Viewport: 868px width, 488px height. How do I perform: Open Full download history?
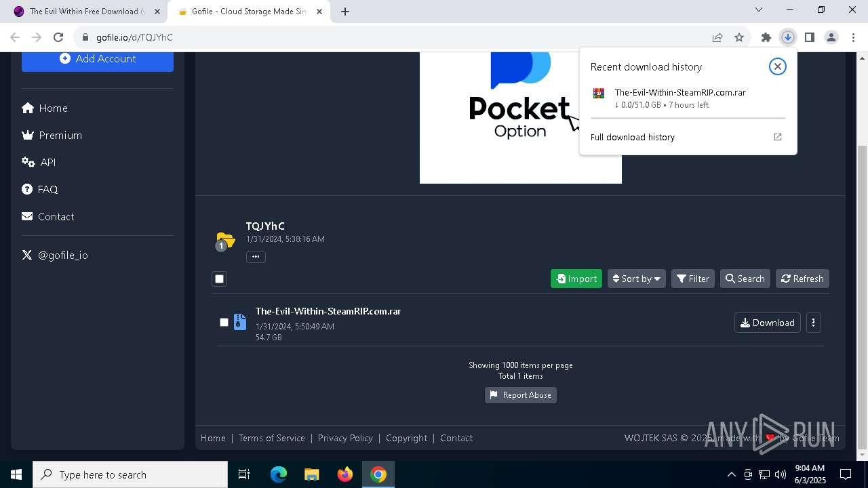(x=633, y=138)
